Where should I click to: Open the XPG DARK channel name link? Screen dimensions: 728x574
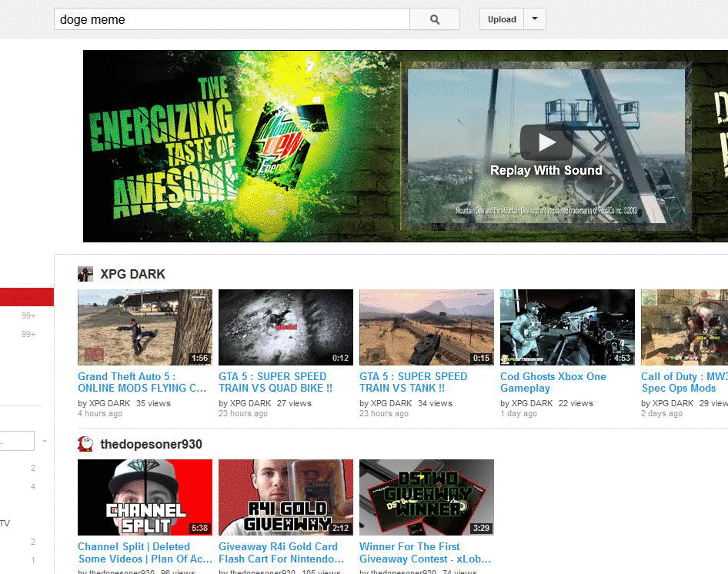[x=132, y=274]
